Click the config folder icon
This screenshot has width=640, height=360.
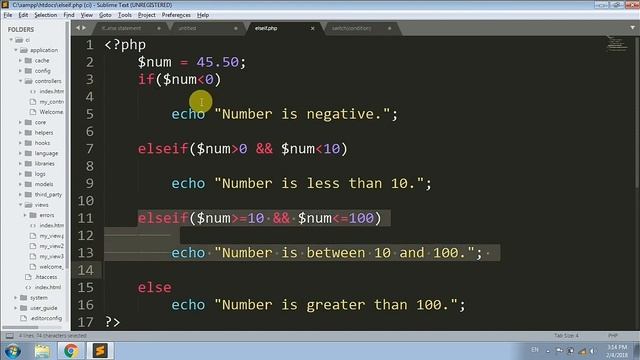click(x=28, y=71)
